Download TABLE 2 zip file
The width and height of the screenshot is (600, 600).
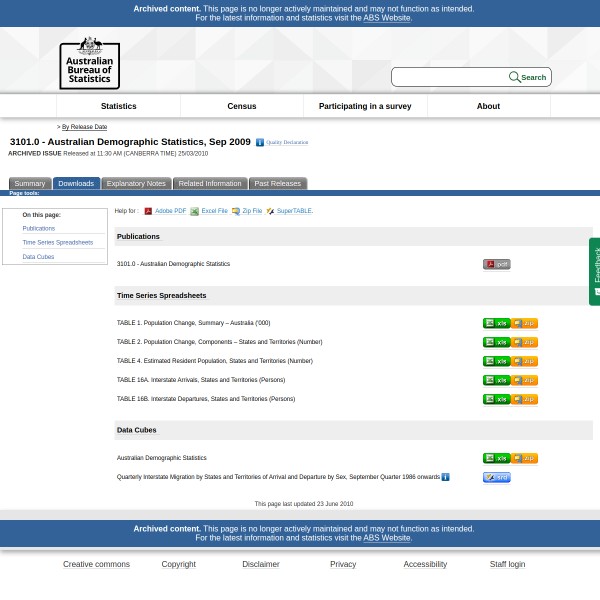pos(524,342)
